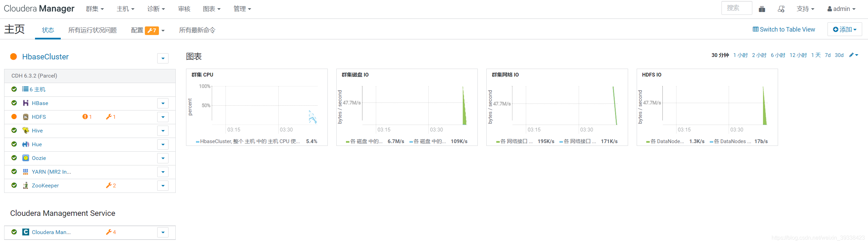Open the 管理 menu
Image resolution: width=868 pixels, height=244 pixels.
[x=242, y=9]
